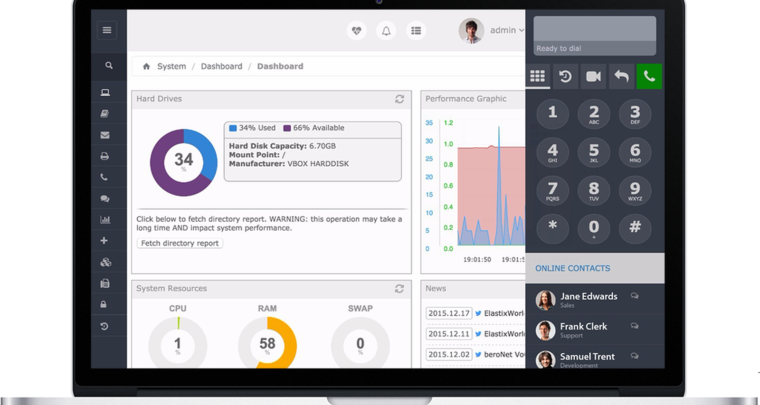Click the heartbeat health icon
Viewport: 760px width, 405px height.
pos(356,31)
